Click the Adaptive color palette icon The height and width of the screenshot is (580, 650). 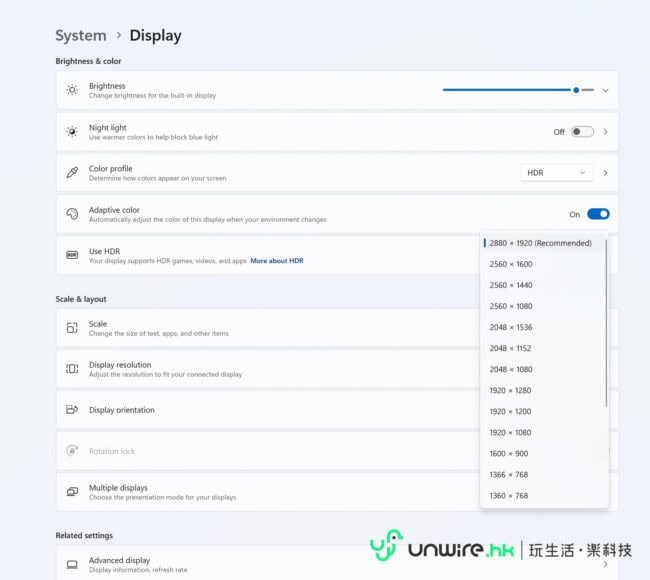[x=72, y=214]
